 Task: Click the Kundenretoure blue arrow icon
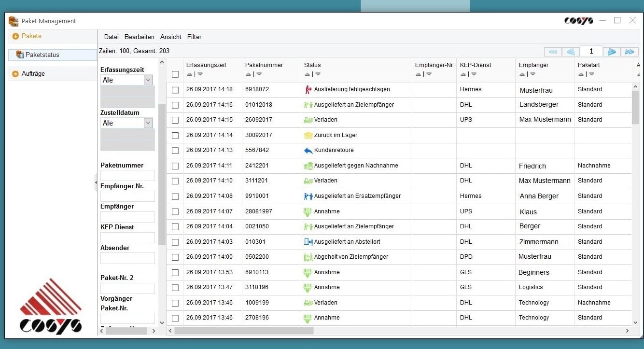pyautogui.click(x=308, y=150)
